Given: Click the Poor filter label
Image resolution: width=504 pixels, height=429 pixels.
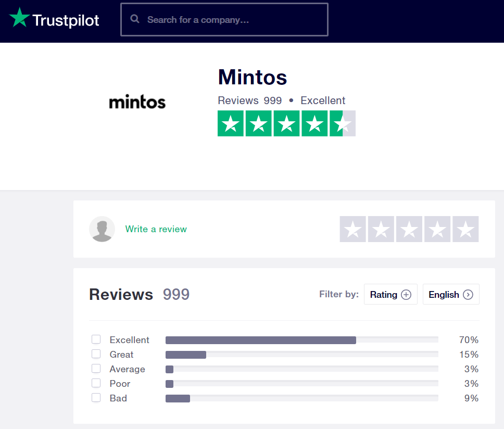Looking at the screenshot, I should tap(120, 384).
